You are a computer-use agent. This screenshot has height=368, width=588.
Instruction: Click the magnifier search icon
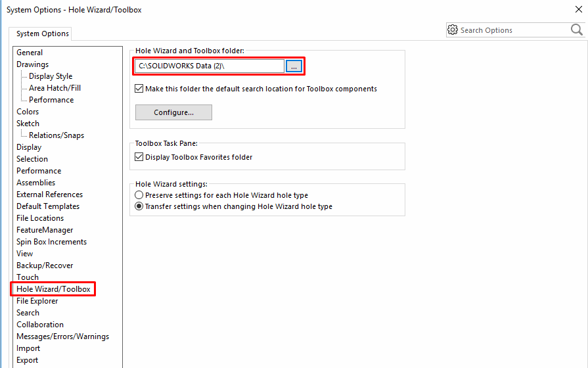coord(576,30)
